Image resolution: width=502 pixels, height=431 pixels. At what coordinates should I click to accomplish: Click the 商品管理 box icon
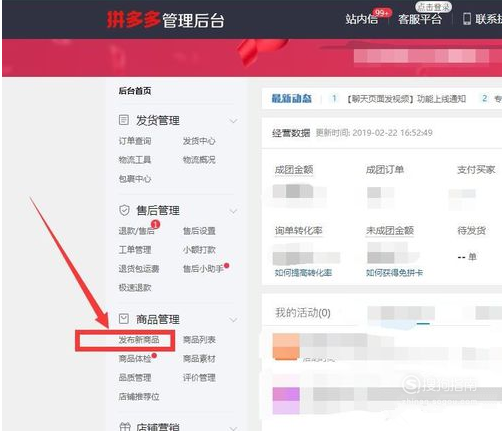pyautogui.click(x=124, y=319)
